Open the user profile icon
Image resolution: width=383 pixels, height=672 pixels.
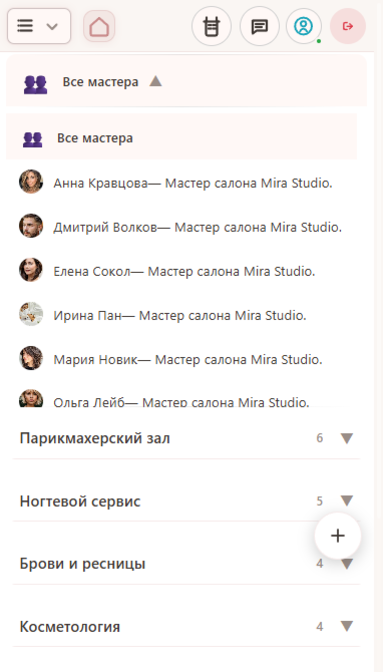click(304, 26)
